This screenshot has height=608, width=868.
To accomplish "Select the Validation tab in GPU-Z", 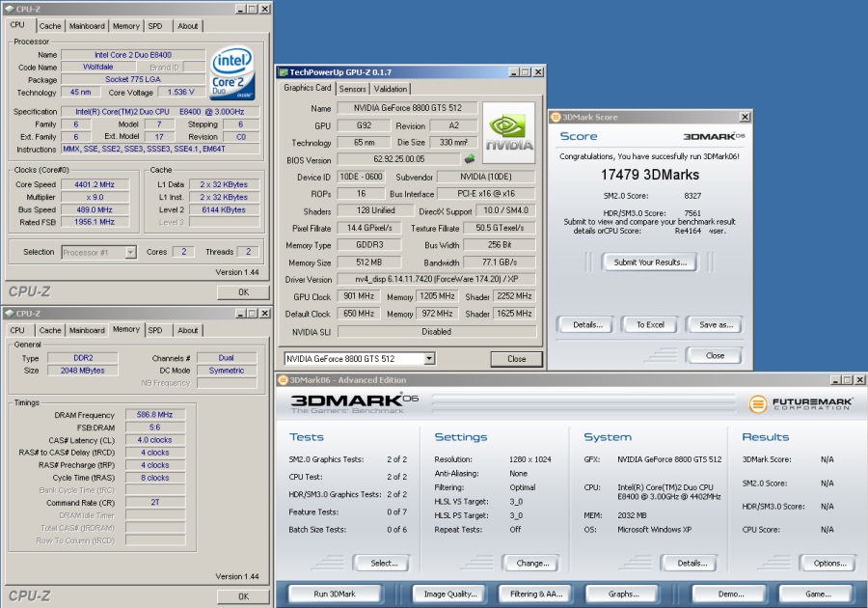I will click(391, 89).
